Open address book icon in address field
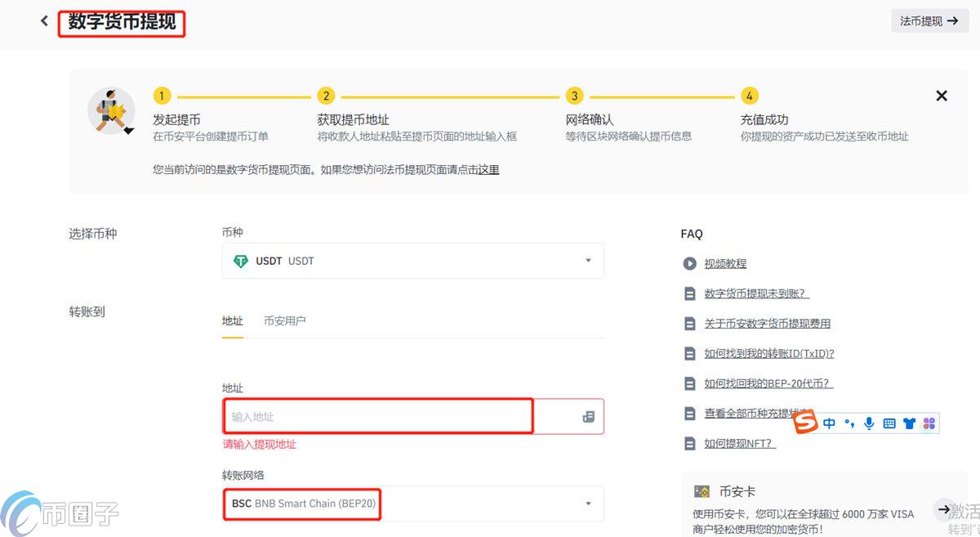Viewport: 980px width, 537px height. coord(588,417)
